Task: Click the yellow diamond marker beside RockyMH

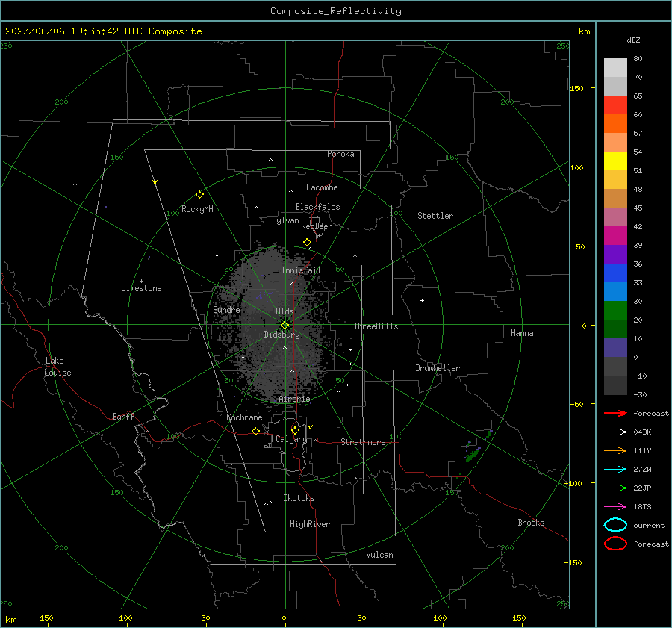Action: (199, 195)
